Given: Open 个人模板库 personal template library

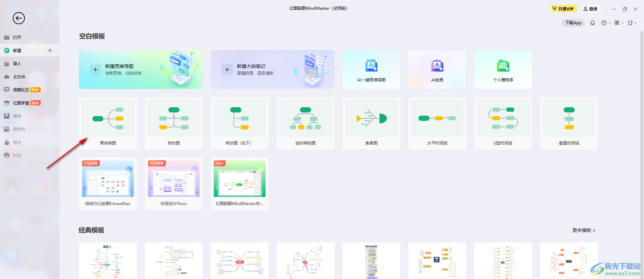Looking at the screenshot, I should 503,70.
